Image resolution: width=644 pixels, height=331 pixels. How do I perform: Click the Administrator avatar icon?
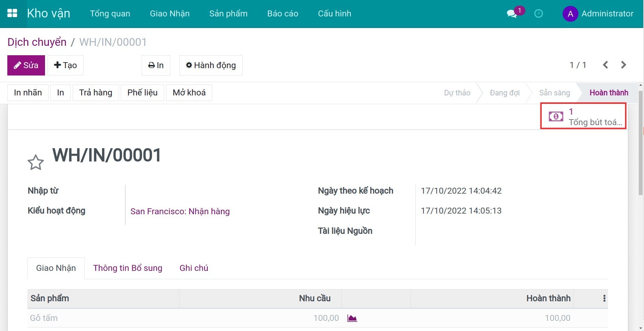570,14
